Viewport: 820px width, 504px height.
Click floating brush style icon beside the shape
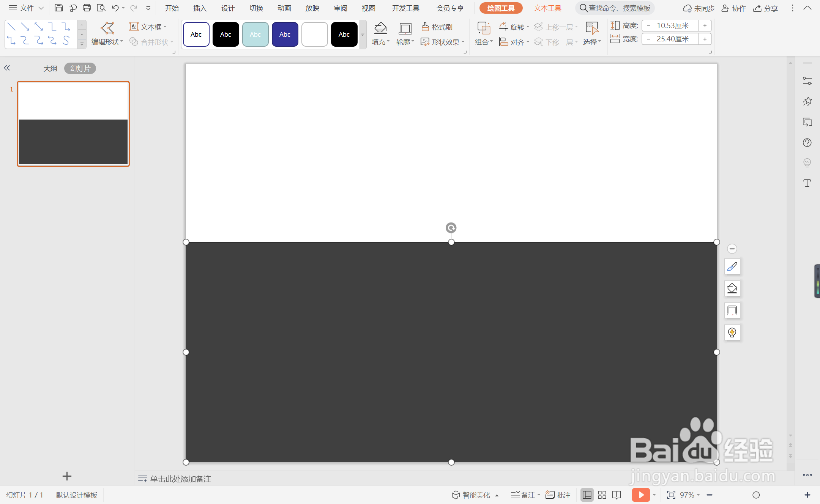pyautogui.click(x=732, y=267)
